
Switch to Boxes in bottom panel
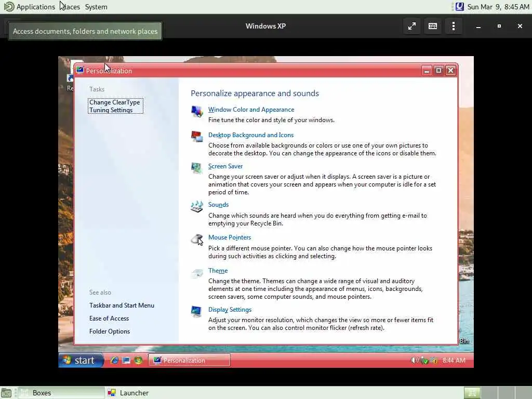(61, 393)
